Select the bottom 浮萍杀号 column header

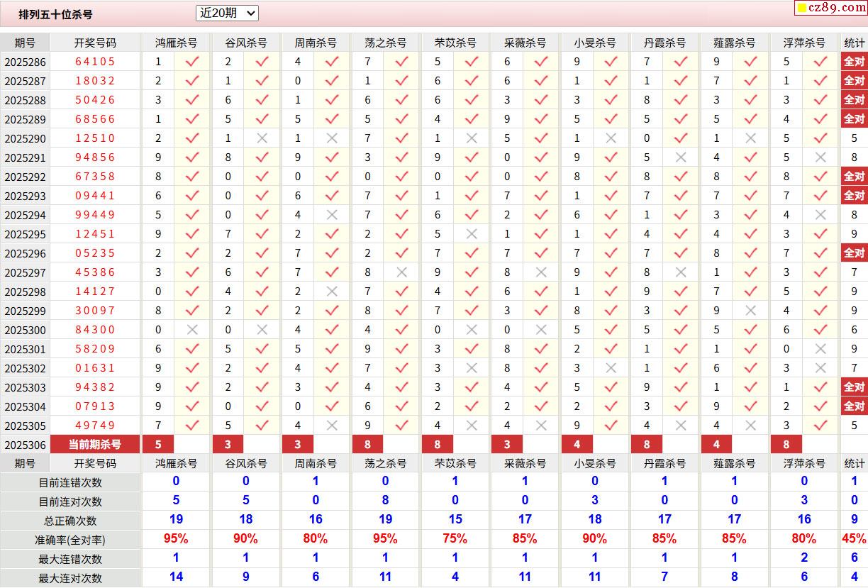coord(804,463)
